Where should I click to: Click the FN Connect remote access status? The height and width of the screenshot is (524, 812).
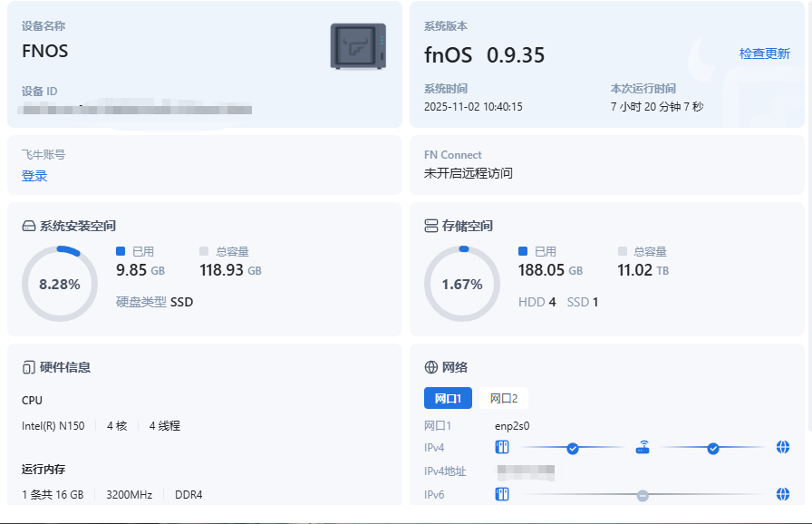pyautogui.click(x=468, y=173)
